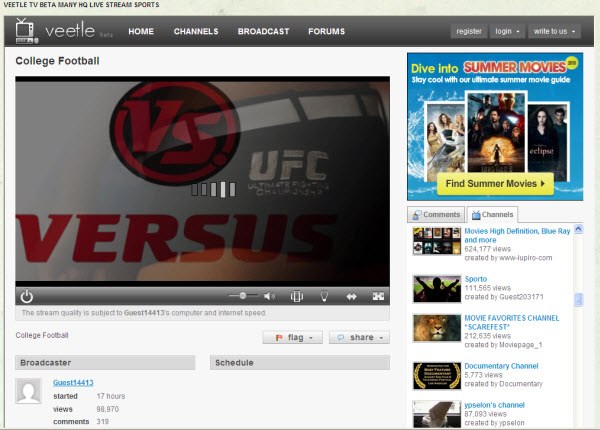Select the Channels tab

492,215
